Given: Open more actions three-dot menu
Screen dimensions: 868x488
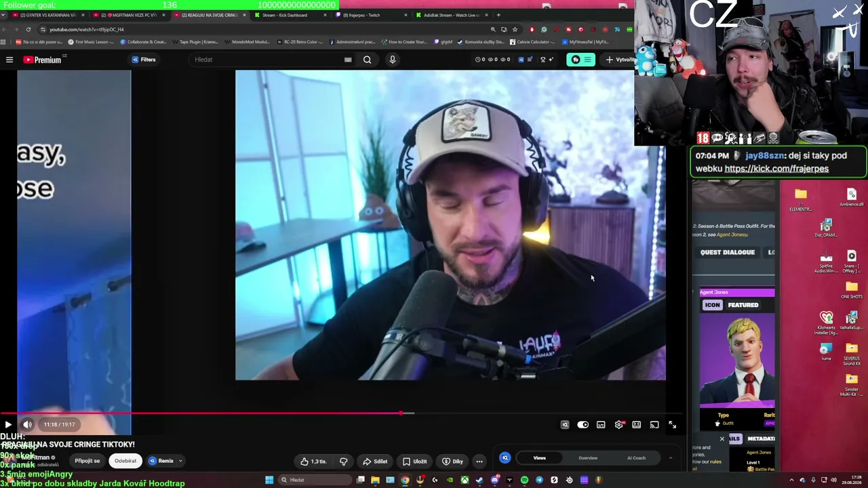Looking at the screenshot, I should [479, 462].
